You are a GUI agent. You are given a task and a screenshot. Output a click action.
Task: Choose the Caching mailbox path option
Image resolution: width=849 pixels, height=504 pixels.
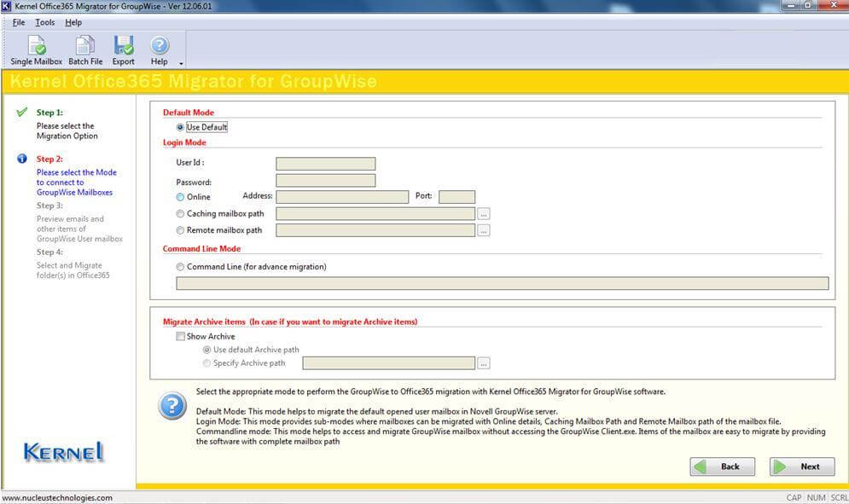(180, 214)
